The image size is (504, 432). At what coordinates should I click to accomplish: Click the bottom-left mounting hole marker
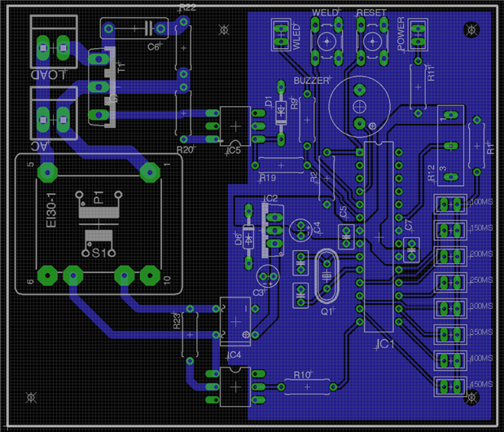click(31, 397)
